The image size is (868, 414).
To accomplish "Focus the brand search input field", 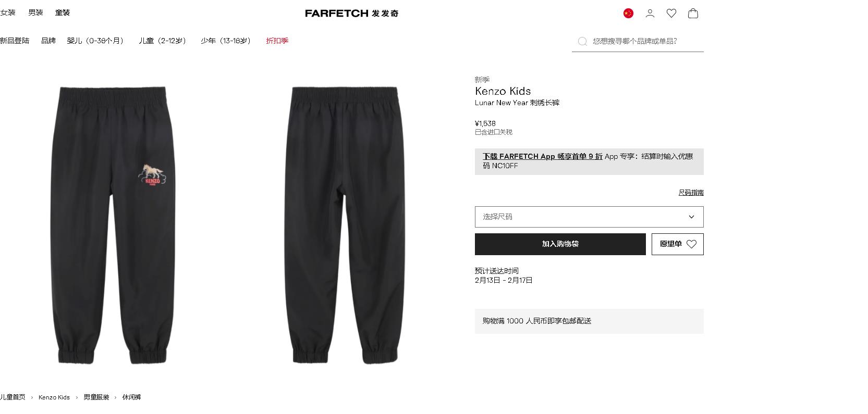I will pyautogui.click(x=646, y=41).
